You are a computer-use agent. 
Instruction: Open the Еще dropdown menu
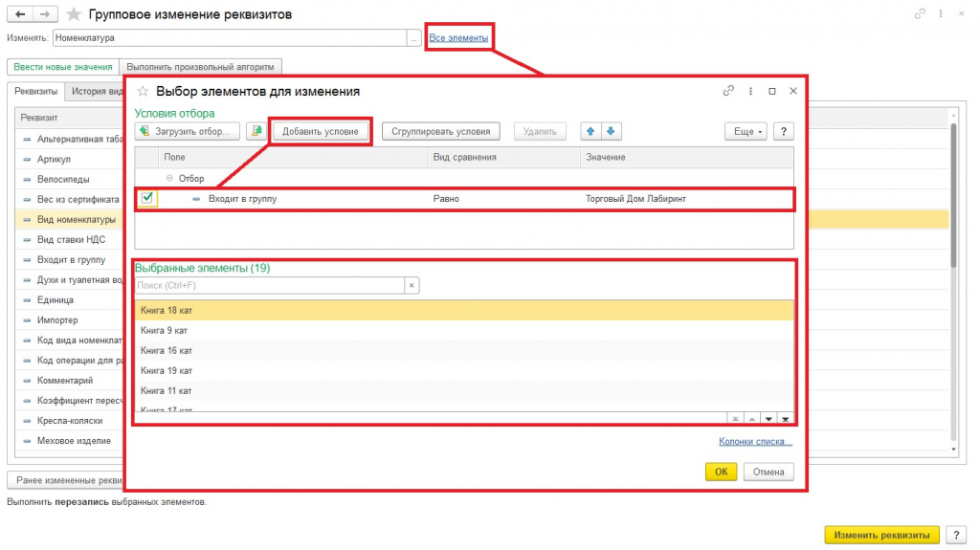746,131
